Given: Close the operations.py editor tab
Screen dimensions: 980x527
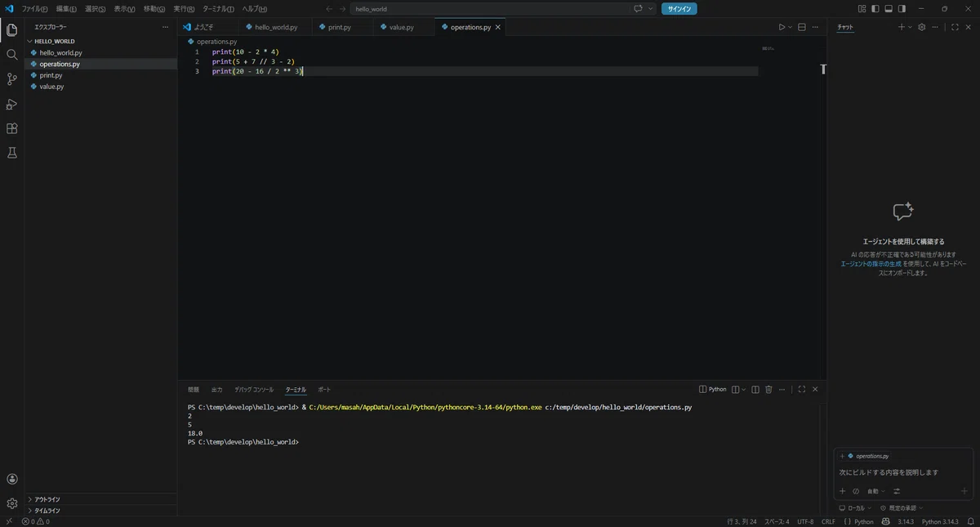Looking at the screenshot, I should click(x=498, y=27).
